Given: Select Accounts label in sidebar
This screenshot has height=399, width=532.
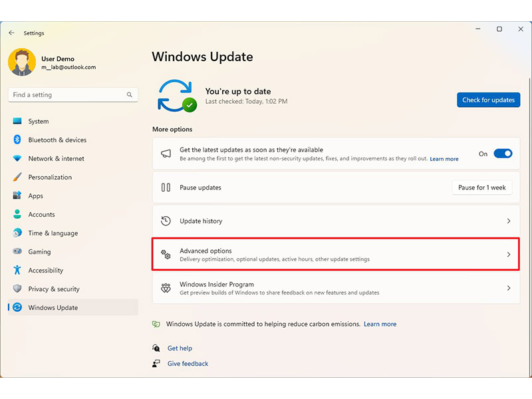Looking at the screenshot, I should pyautogui.click(x=41, y=214).
